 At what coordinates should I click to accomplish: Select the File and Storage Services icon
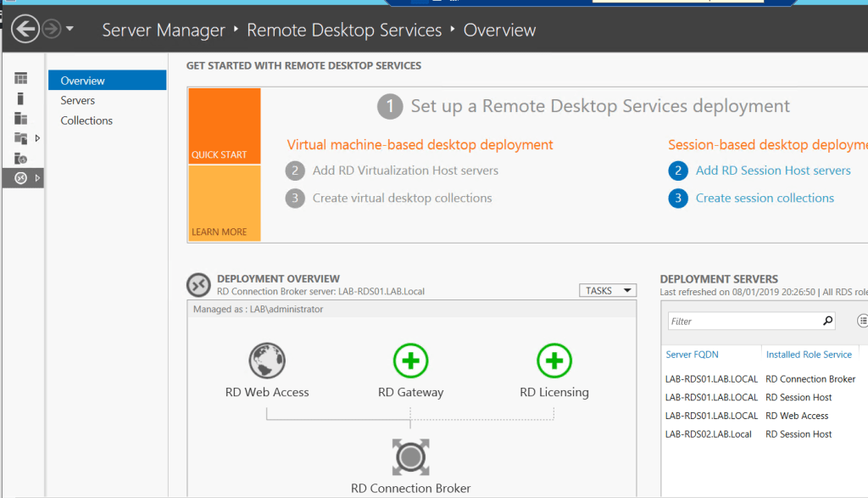pyautogui.click(x=20, y=137)
